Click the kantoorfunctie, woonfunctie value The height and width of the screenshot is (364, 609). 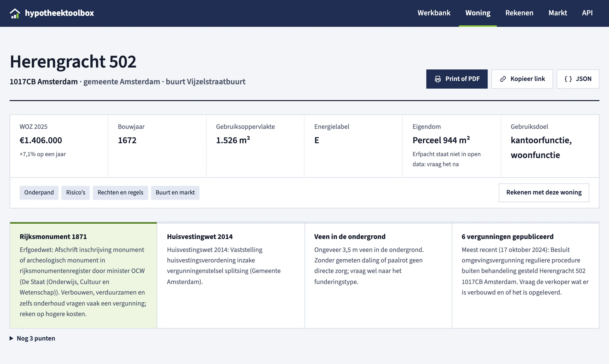(x=541, y=148)
